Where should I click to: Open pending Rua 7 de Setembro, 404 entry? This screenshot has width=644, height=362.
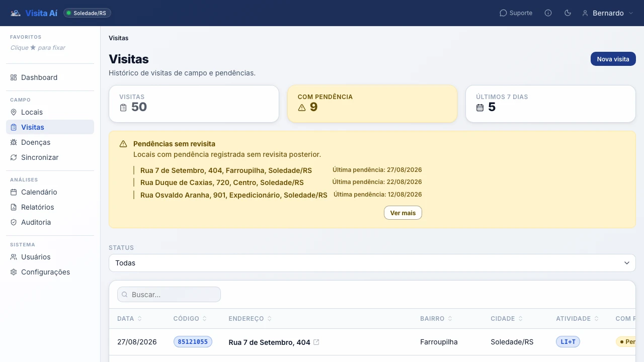point(226,170)
